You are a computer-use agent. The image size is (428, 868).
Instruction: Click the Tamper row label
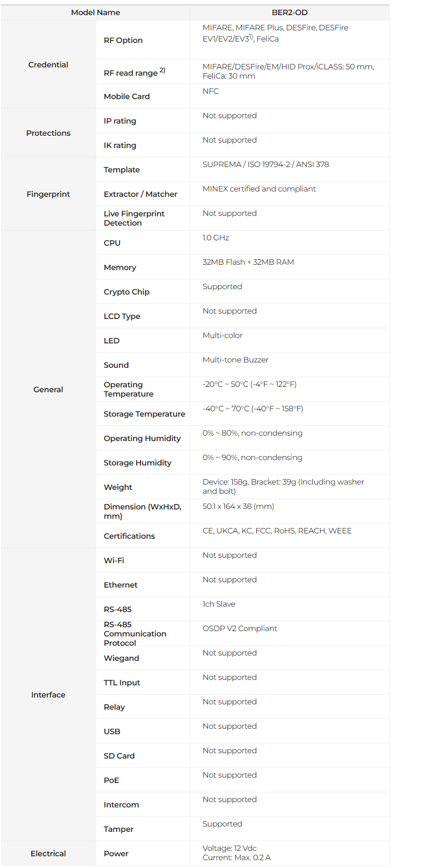tap(119, 829)
